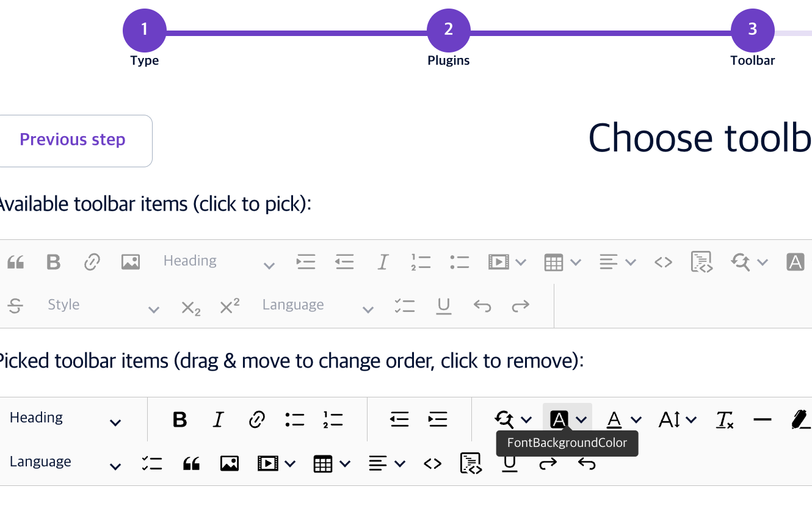Remove bulleted list from picked items
The image size is (812, 525).
295,419
